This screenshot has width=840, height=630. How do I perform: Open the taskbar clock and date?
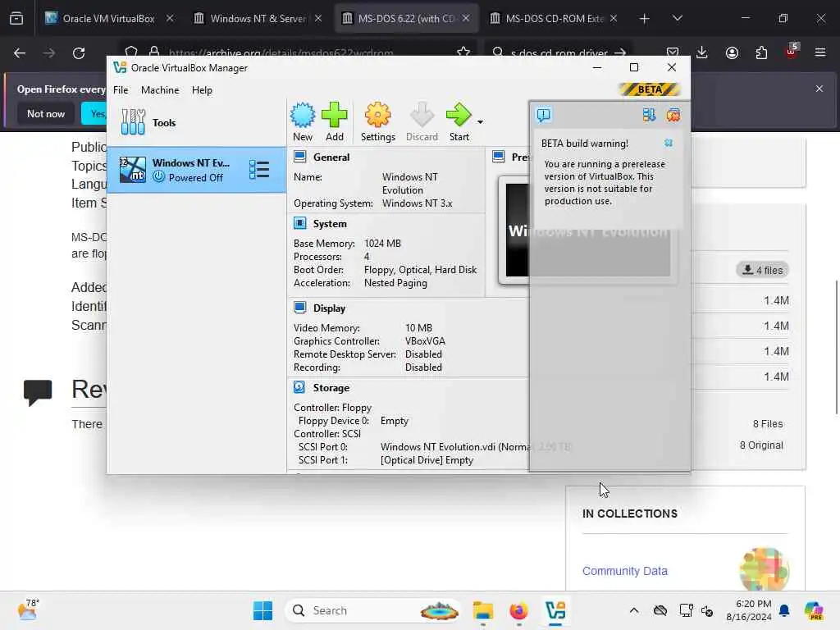(748, 610)
